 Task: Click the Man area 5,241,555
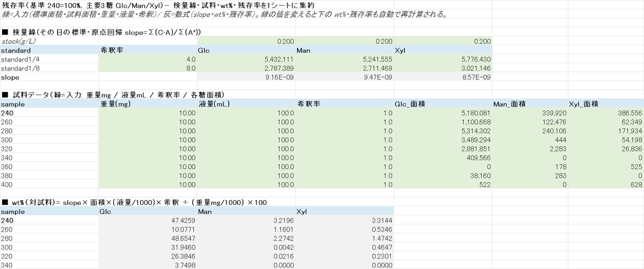coord(344,59)
